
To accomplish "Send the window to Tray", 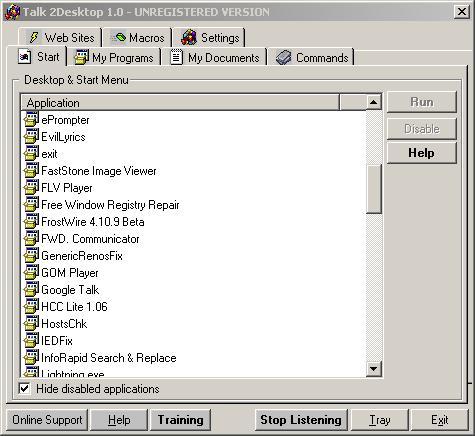I will pyautogui.click(x=380, y=420).
